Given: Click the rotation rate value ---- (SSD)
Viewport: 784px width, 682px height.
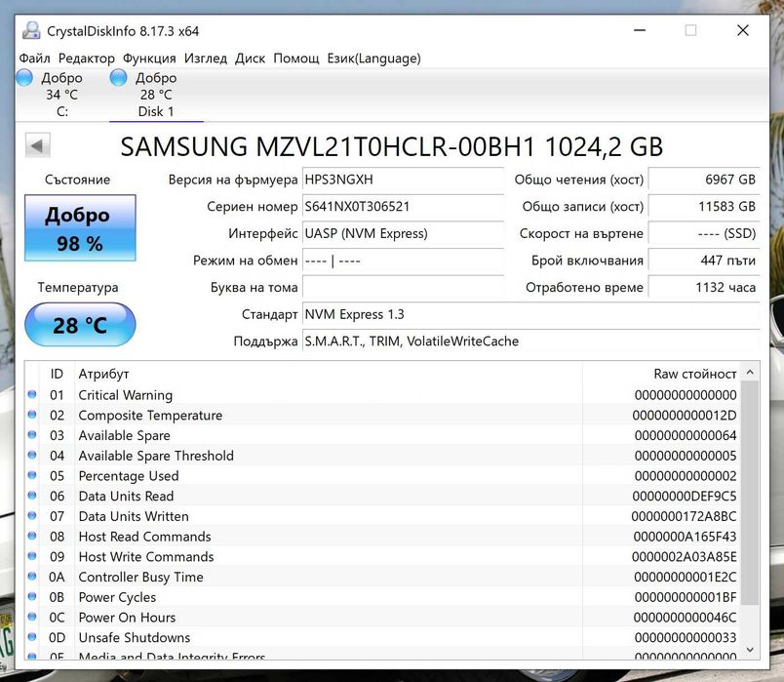Looking at the screenshot, I should (704, 233).
